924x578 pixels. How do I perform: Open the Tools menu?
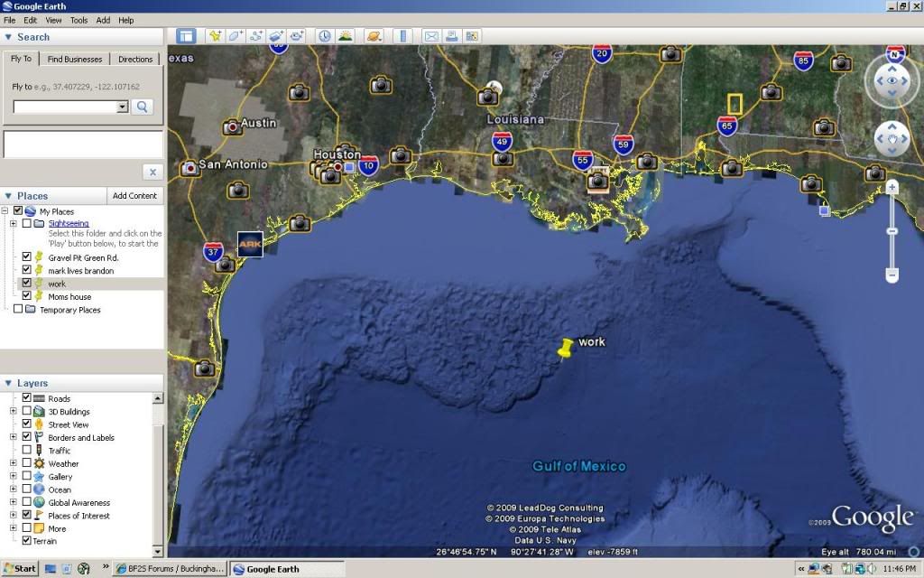(79, 20)
